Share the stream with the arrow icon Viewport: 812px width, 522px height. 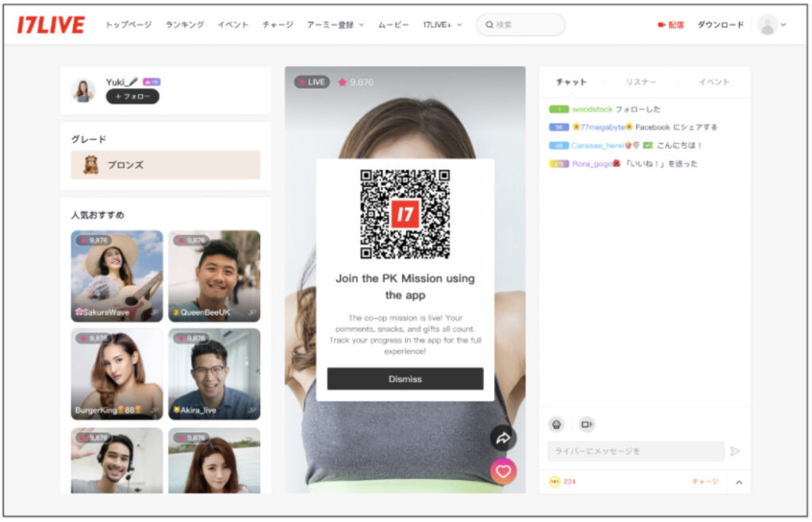503,438
